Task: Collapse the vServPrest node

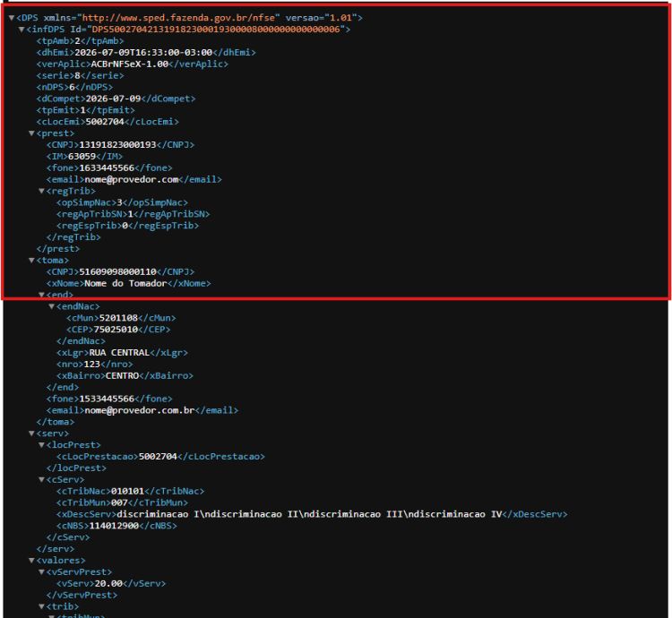Action: [x=41, y=572]
